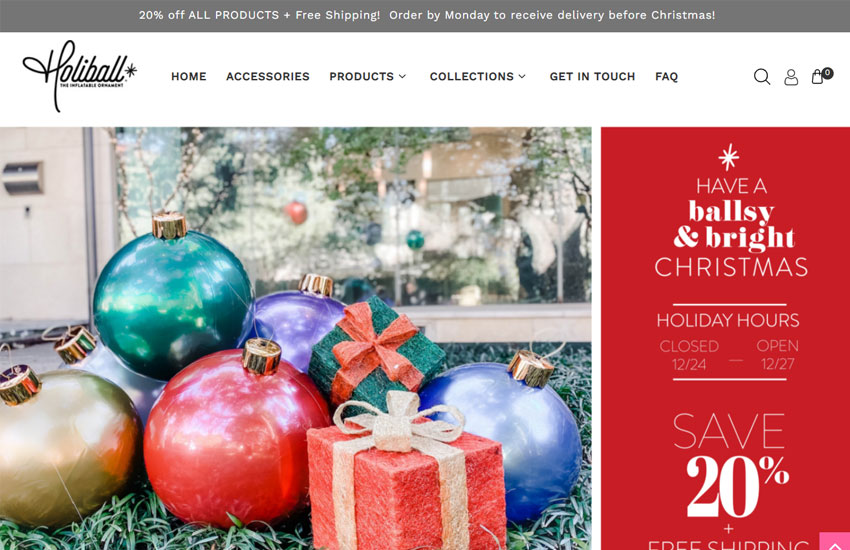Click the cart item count badge
The height and width of the screenshot is (550, 850).
[827, 73]
